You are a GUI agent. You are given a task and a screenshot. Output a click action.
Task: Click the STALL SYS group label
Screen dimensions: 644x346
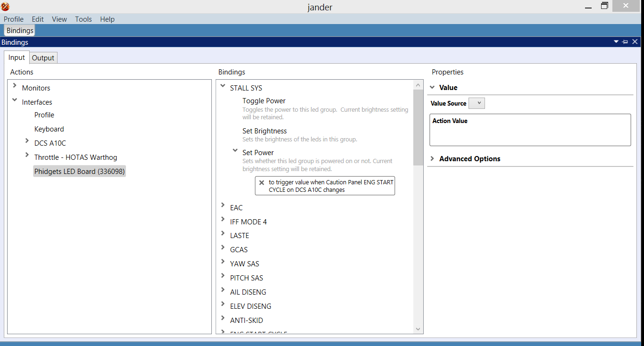click(x=246, y=88)
